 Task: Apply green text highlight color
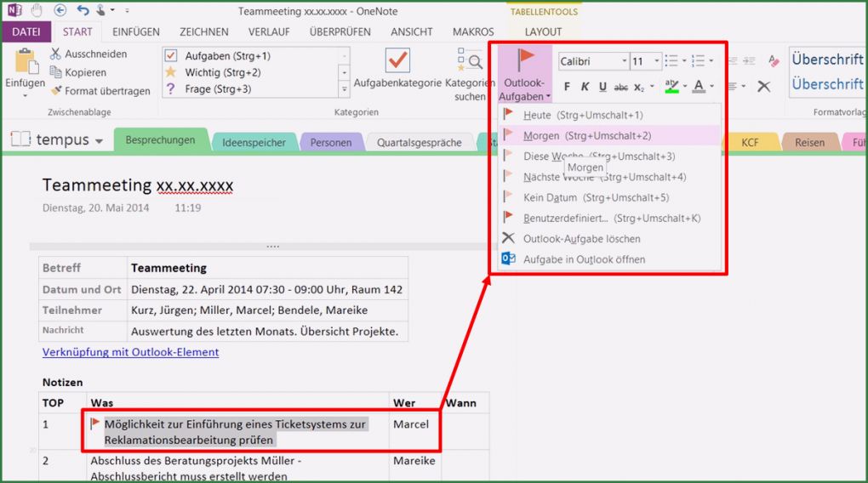(x=671, y=86)
